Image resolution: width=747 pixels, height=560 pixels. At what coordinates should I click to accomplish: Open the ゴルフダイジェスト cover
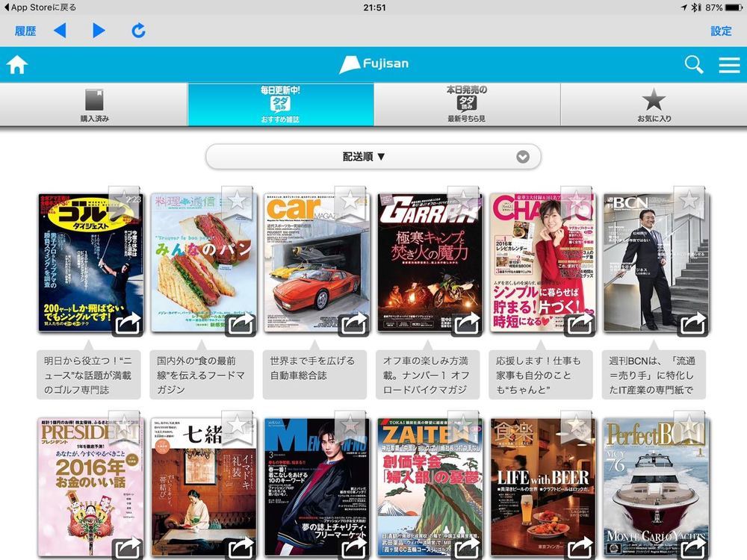(90, 262)
